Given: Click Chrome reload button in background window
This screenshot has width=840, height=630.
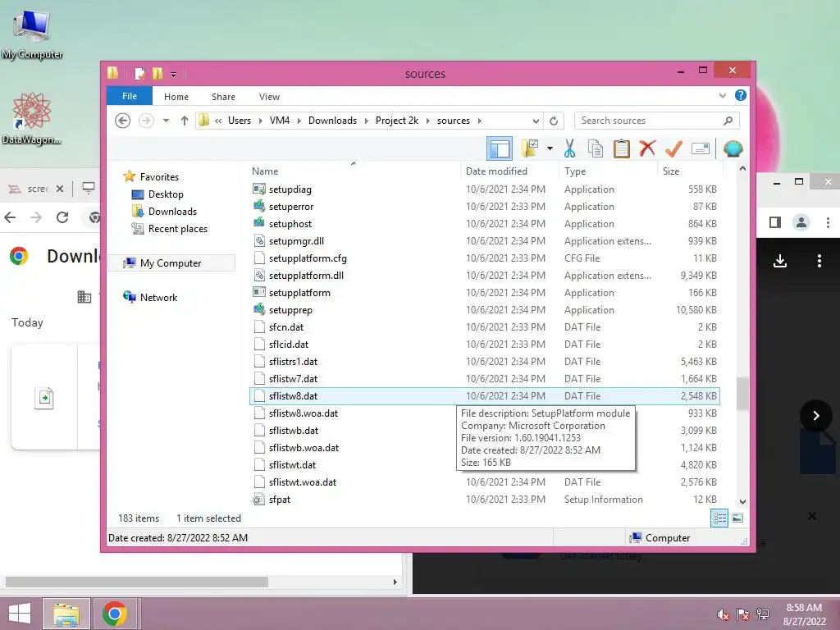Looking at the screenshot, I should coord(62,217).
